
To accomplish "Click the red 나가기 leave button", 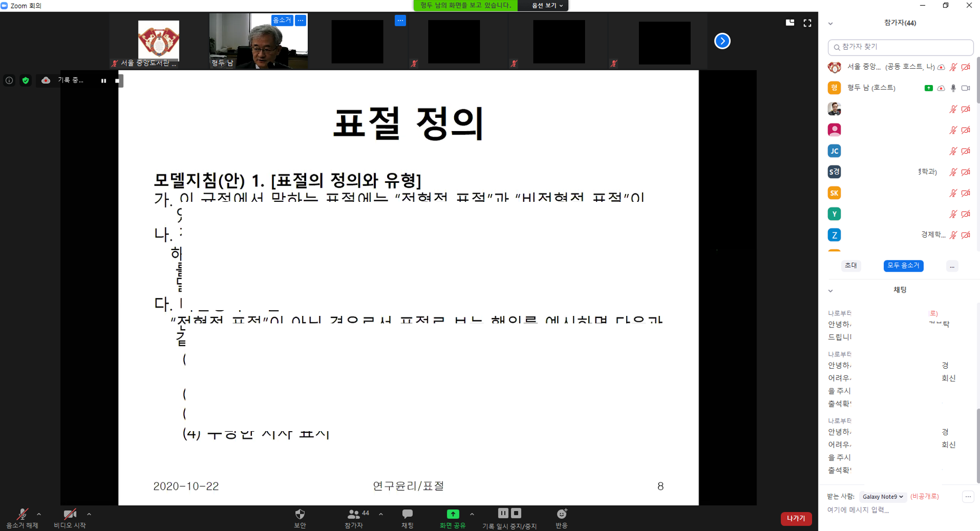I will (796, 518).
